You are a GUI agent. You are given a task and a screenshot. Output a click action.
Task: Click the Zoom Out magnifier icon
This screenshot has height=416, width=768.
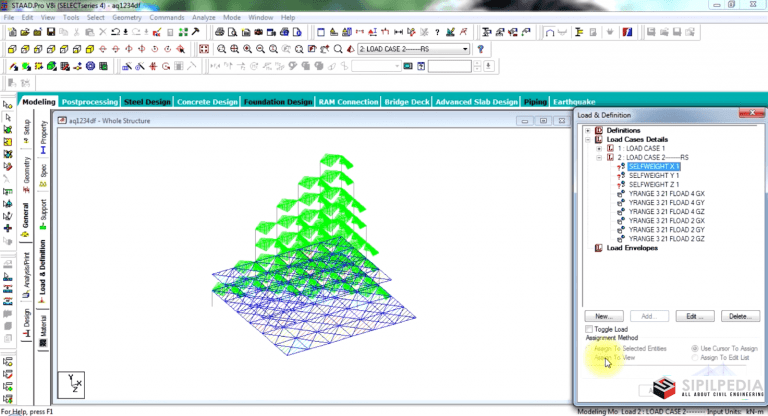point(261,49)
